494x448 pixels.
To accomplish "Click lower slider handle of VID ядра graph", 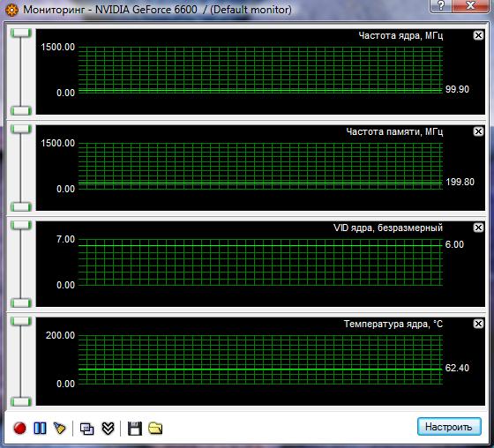I will (21, 302).
